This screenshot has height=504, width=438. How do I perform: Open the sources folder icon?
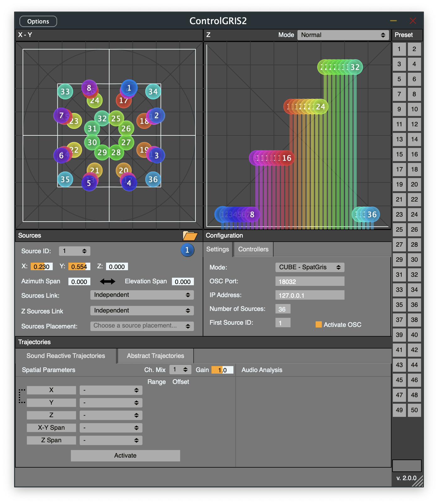tap(190, 236)
